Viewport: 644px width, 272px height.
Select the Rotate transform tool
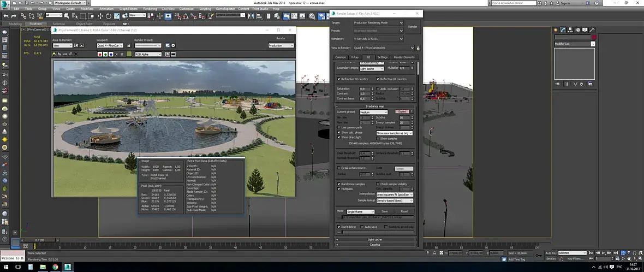coord(109,16)
